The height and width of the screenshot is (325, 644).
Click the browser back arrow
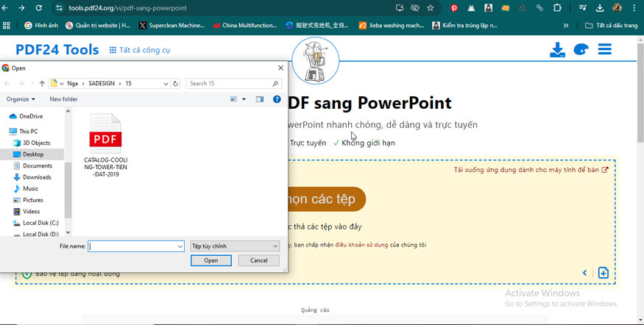(5, 8)
